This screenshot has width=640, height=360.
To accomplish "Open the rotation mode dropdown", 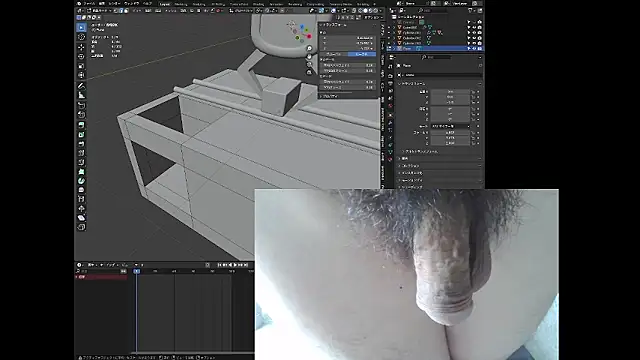I will click(451, 126).
